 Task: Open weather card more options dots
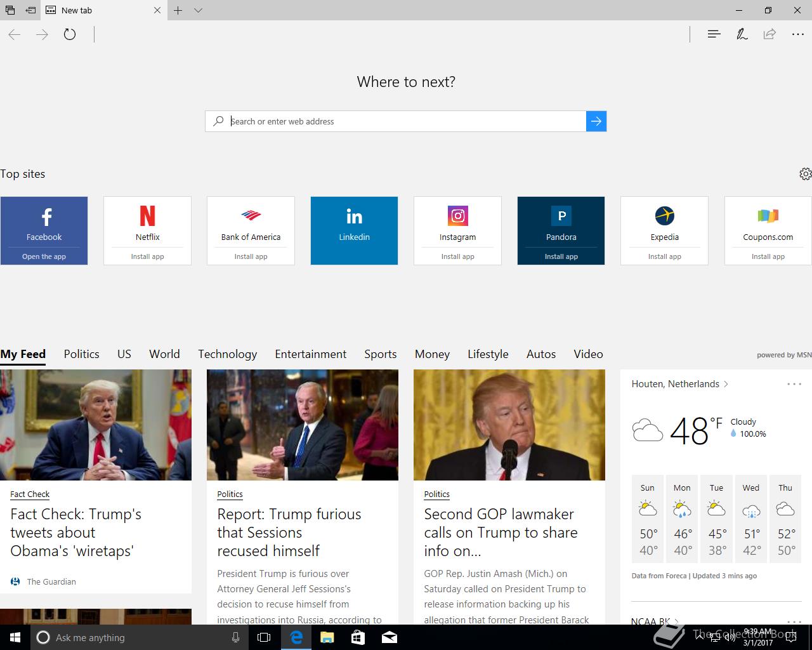click(794, 384)
